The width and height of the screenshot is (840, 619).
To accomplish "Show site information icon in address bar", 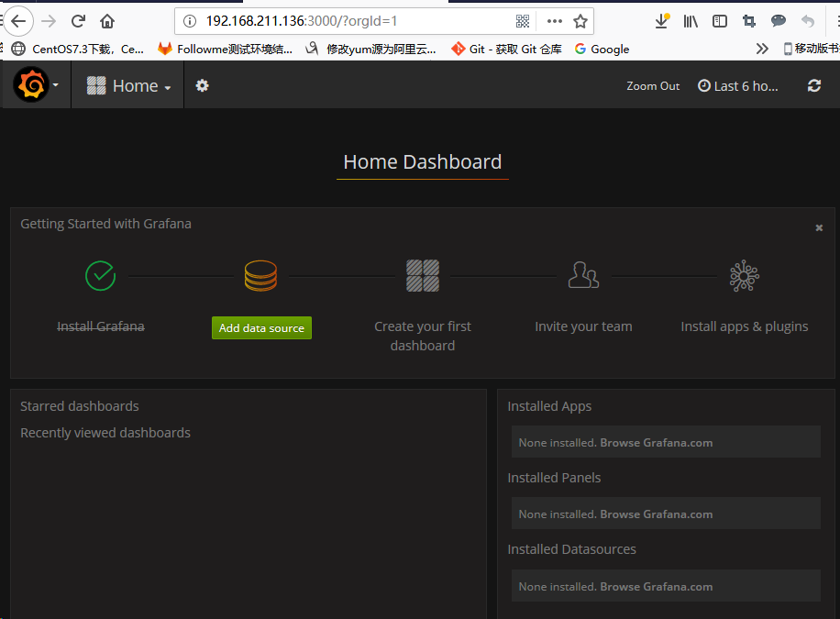I will (190, 21).
